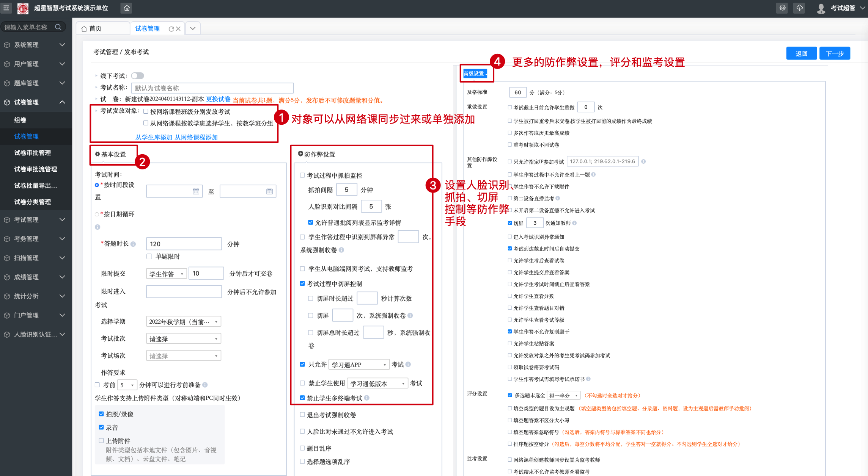
Task: Refresh the 试卷管理 tab
Action: click(171, 29)
